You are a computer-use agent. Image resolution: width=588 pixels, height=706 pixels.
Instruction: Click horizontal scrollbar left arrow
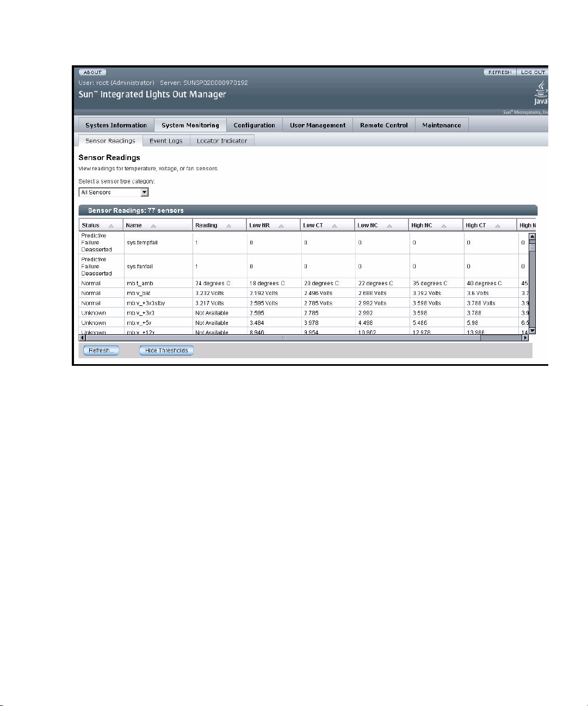coord(82,337)
